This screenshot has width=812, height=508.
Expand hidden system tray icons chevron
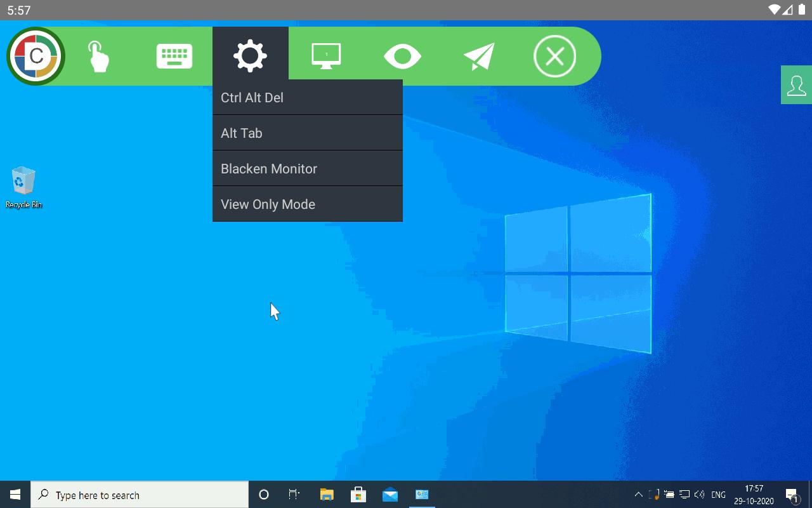point(638,495)
